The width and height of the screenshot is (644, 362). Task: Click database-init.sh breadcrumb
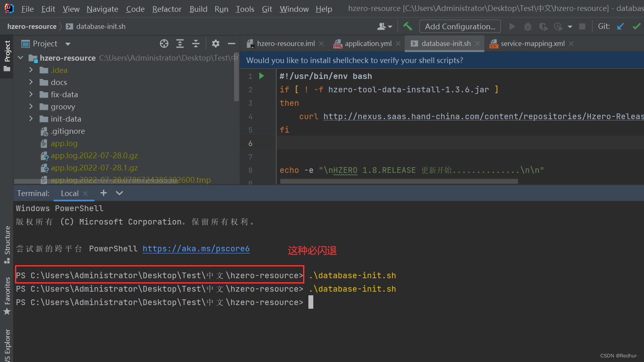(96, 26)
